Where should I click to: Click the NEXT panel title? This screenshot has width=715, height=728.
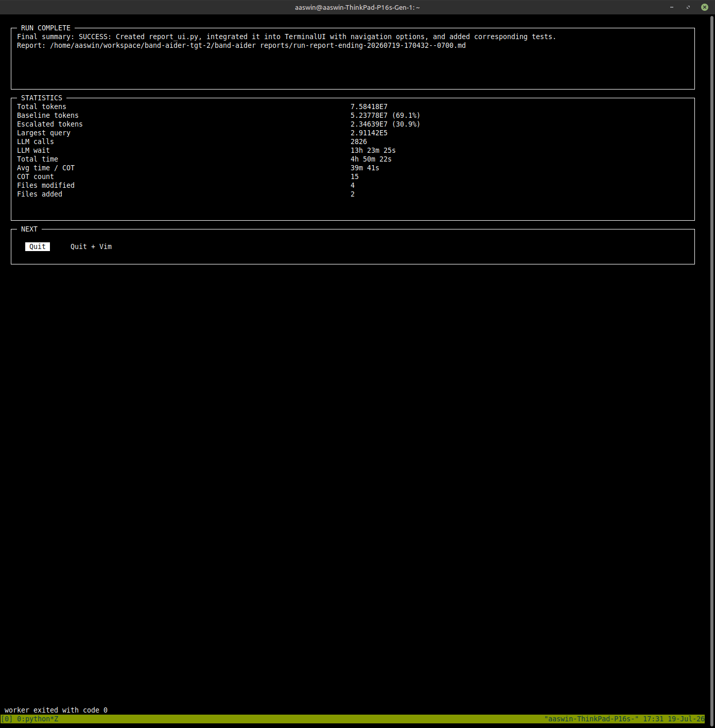(x=29, y=229)
